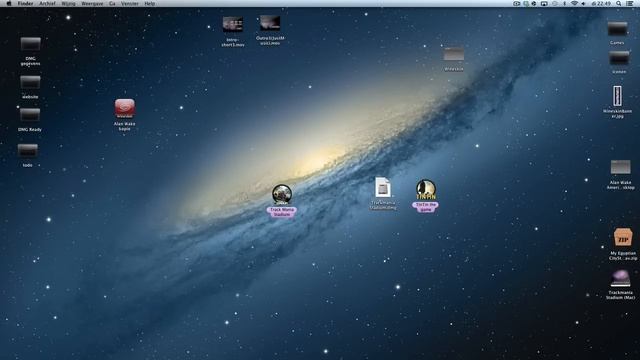Select the Alan Wake kopie app icon
Screen dimensions: 640x360
pos(124,109)
